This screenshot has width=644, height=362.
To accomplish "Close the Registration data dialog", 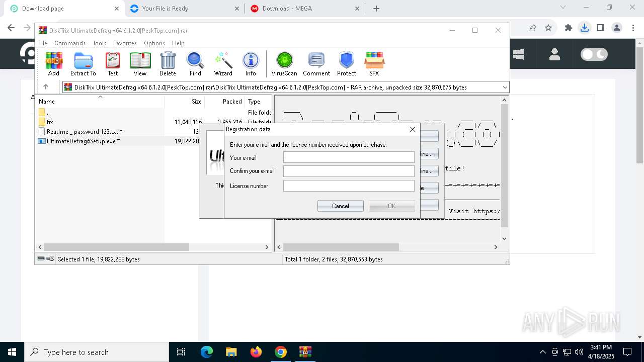I will [x=413, y=129].
